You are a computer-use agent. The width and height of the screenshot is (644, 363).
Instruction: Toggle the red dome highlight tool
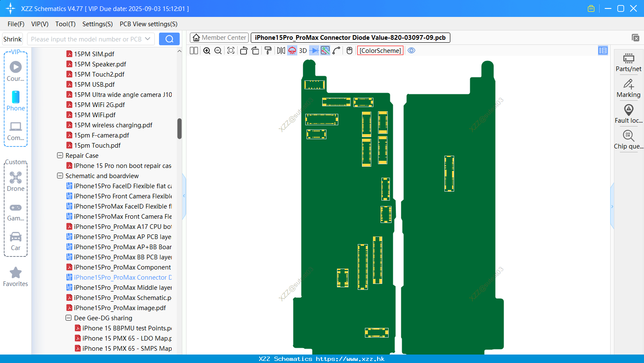coord(292,50)
